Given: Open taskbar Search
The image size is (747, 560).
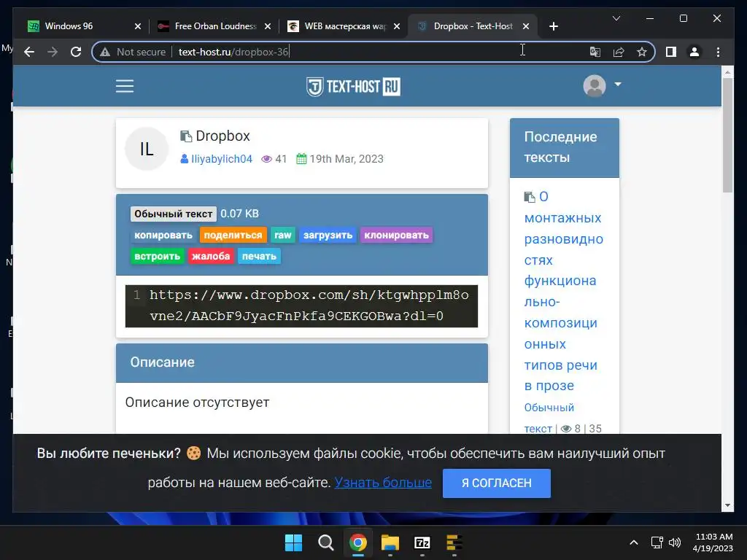Looking at the screenshot, I should [x=326, y=542].
